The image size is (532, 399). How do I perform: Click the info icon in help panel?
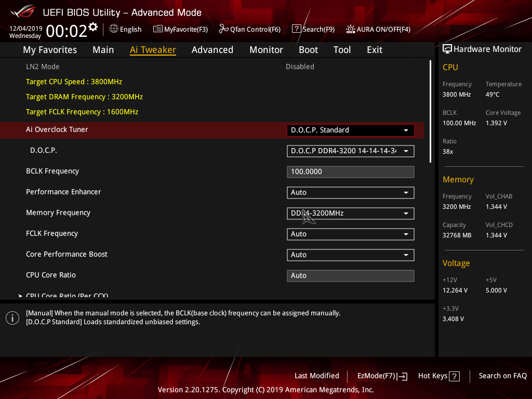(12, 318)
